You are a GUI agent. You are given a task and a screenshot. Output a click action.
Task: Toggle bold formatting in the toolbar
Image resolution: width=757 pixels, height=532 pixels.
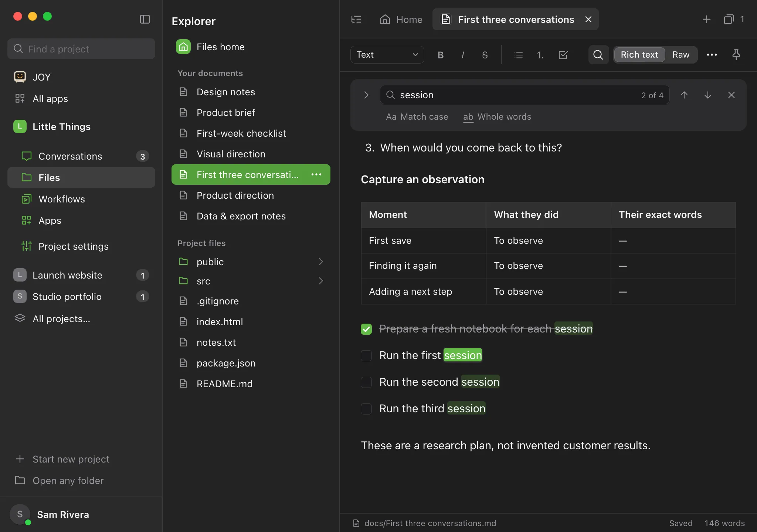pyautogui.click(x=440, y=55)
